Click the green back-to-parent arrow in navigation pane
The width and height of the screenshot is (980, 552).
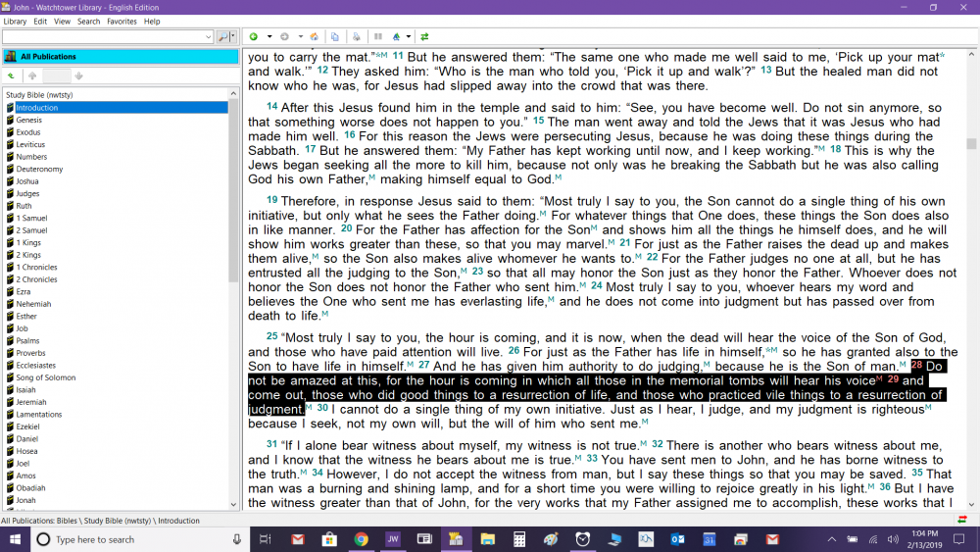[11, 75]
